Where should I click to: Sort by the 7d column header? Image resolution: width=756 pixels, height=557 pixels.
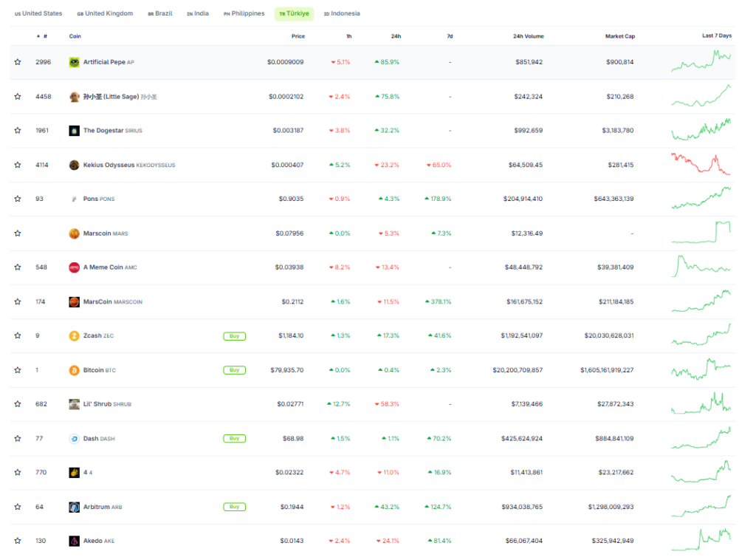(450, 36)
